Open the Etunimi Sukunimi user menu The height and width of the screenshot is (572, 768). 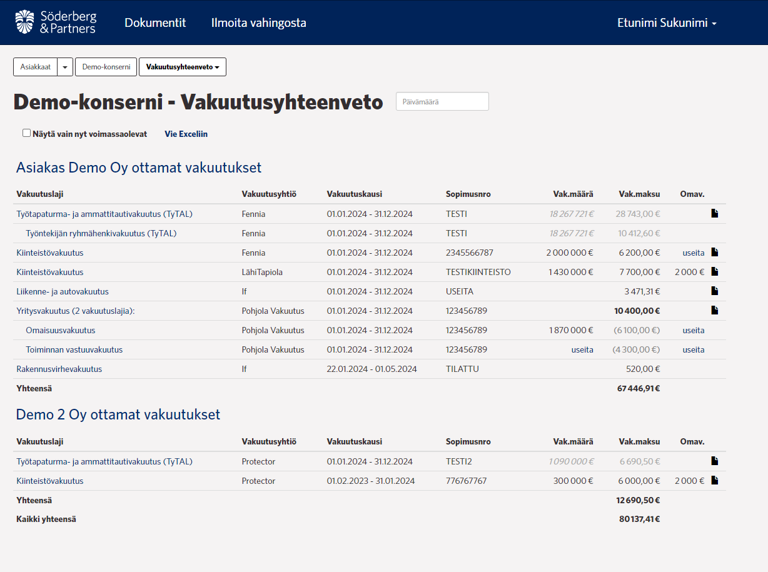click(x=667, y=23)
